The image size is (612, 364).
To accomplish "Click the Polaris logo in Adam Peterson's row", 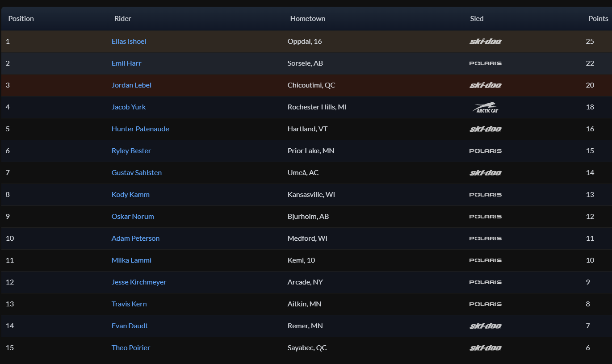I will pos(486,238).
